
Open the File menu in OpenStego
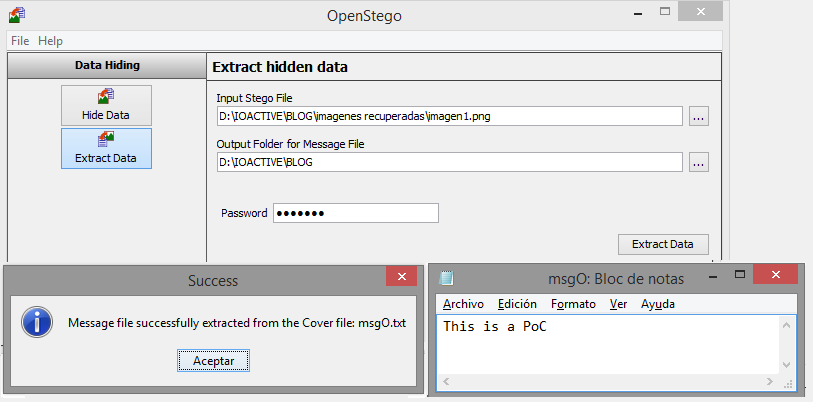(20, 41)
